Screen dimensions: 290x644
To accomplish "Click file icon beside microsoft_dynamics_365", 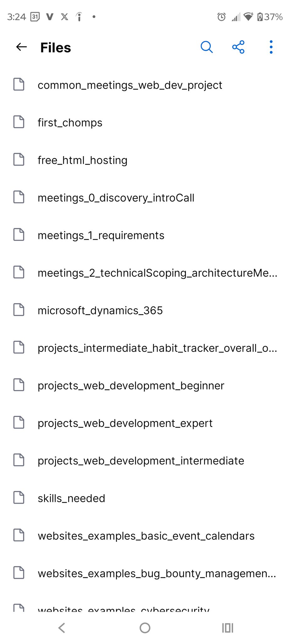I will pos(19,310).
